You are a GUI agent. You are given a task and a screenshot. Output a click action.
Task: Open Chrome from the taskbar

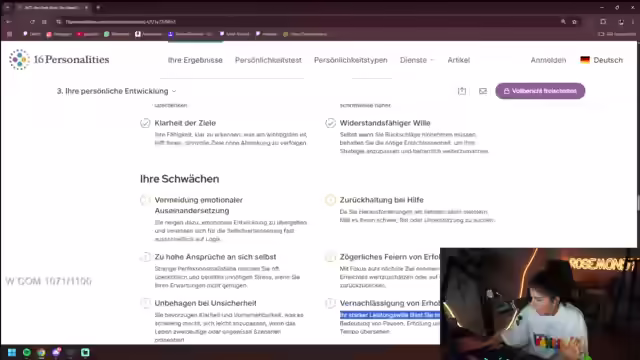coord(41,352)
